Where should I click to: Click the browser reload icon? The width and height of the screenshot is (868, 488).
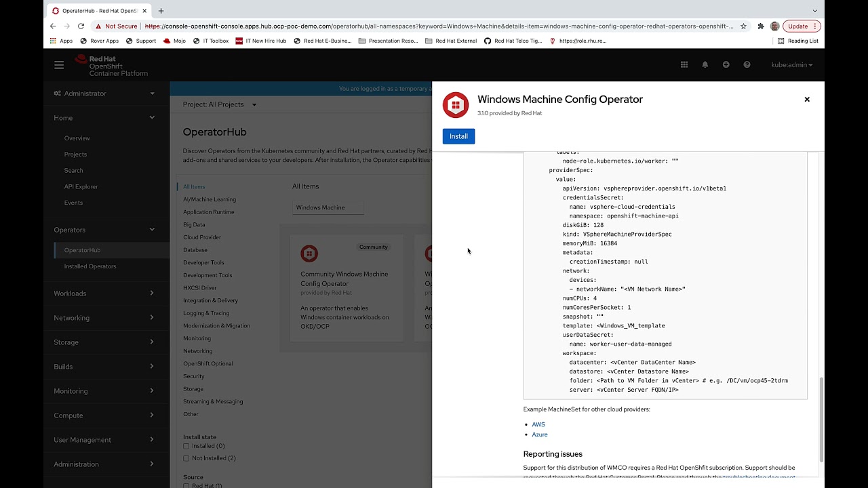[x=81, y=26]
